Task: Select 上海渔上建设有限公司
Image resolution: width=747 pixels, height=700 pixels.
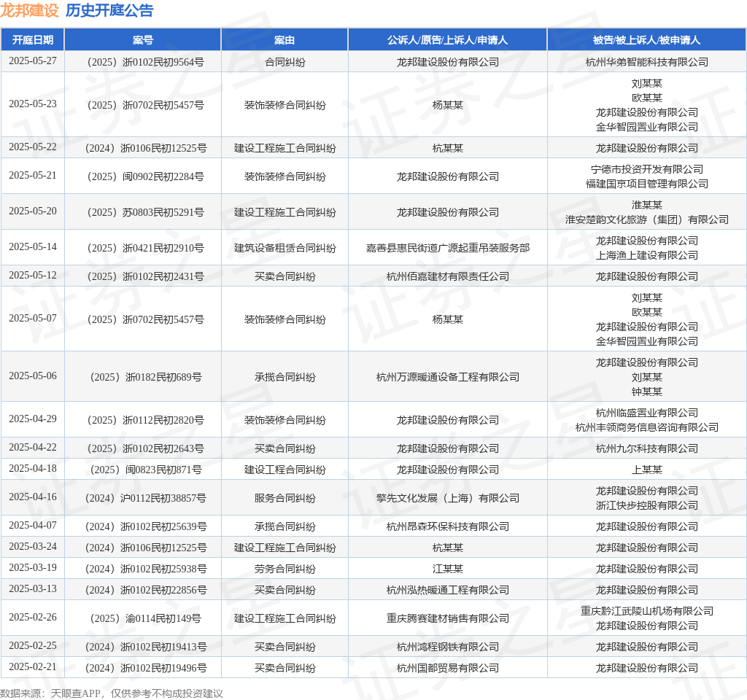Action: tap(646, 255)
